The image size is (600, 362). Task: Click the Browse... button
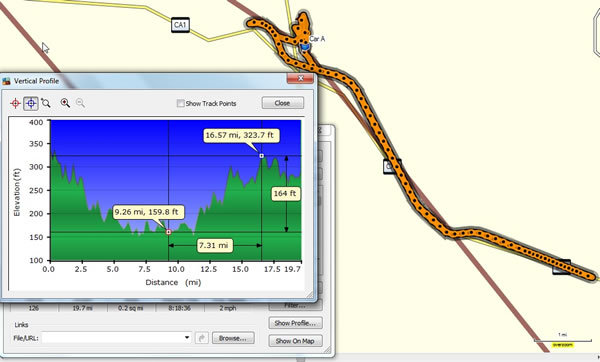233,338
